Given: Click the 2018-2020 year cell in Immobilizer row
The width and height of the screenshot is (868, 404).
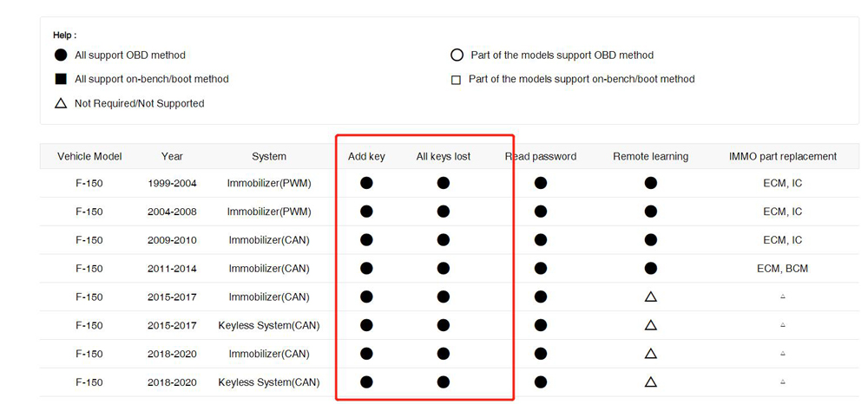Looking at the screenshot, I should (172, 354).
